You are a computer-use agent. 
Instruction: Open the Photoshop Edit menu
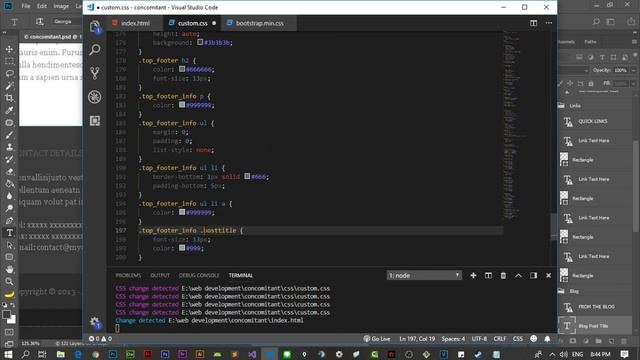tap(42, 6)
